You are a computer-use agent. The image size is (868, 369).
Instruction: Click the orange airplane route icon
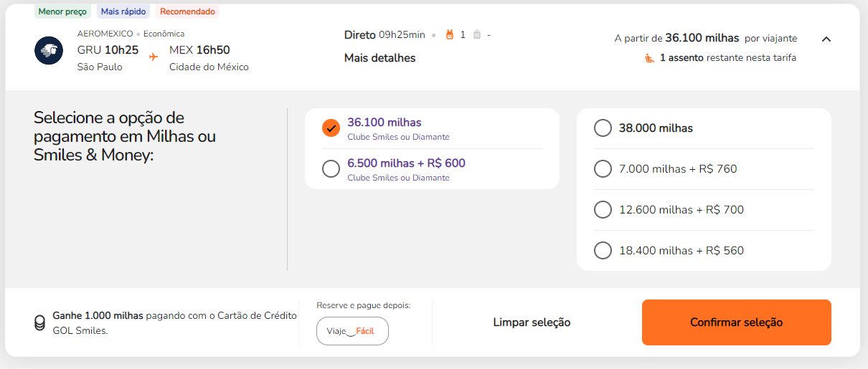(154, 56)
